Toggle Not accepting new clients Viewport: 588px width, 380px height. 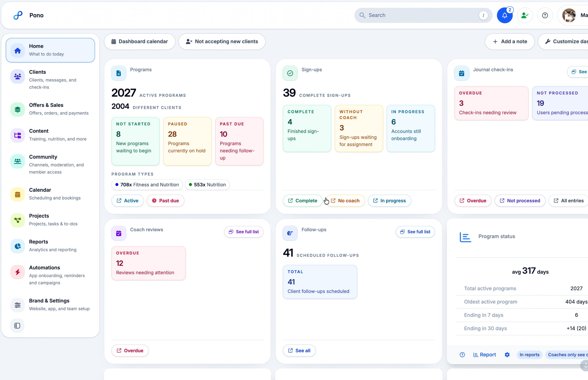[x=222, y=42]
